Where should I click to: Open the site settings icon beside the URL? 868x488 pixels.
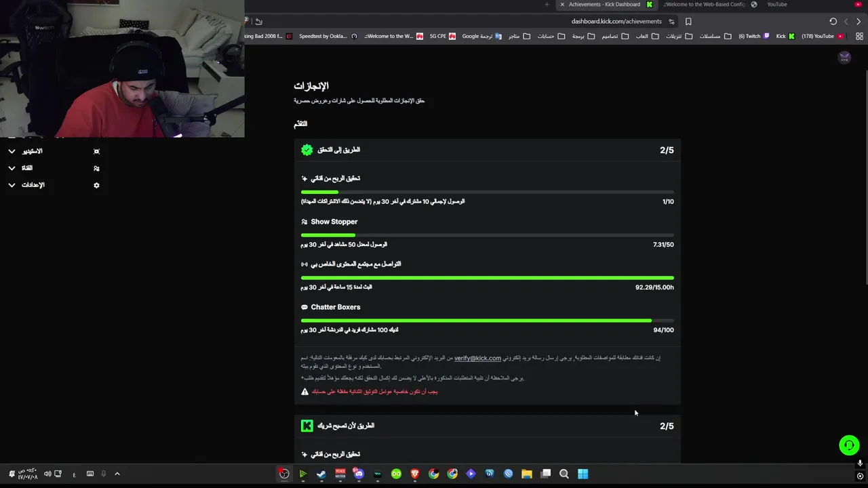(671, 21)
